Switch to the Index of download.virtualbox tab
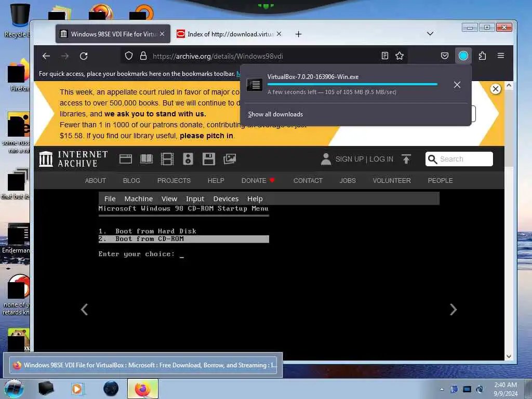Image resolution: width=532 pixels, height=399 pixels. [x=229, y=34]
